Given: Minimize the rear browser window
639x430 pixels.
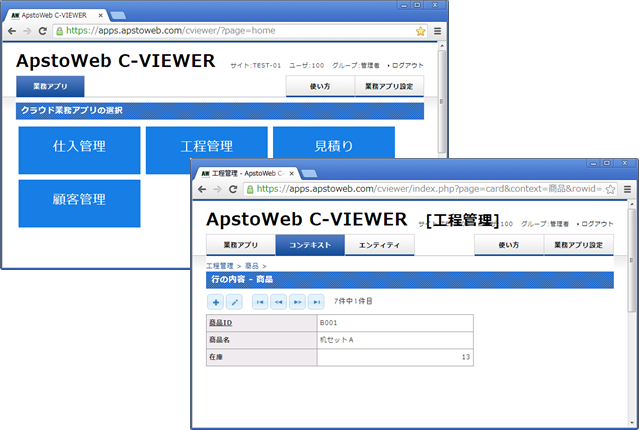Looking at the screenshot, I should tap(404, 5).
